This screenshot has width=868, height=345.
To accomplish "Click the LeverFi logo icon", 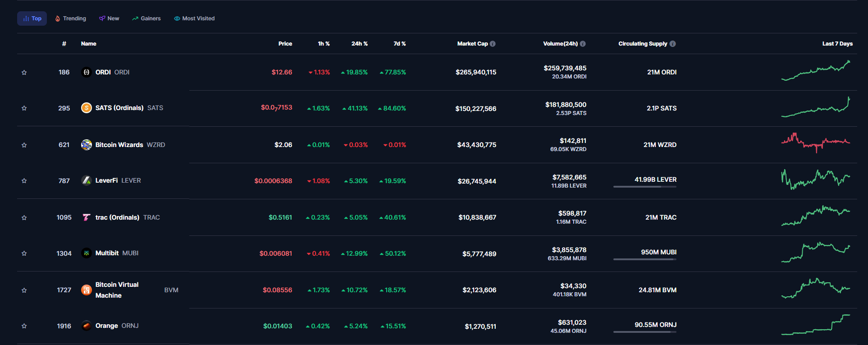I will point(86,180).
